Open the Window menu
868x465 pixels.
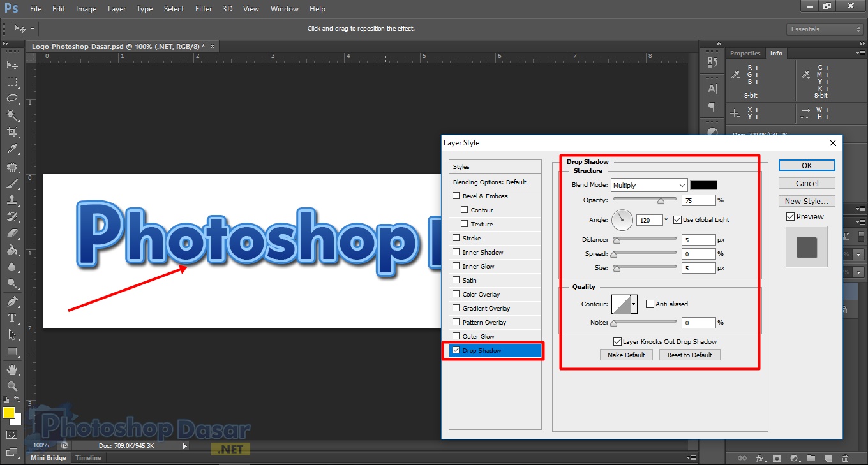(285, 9)
